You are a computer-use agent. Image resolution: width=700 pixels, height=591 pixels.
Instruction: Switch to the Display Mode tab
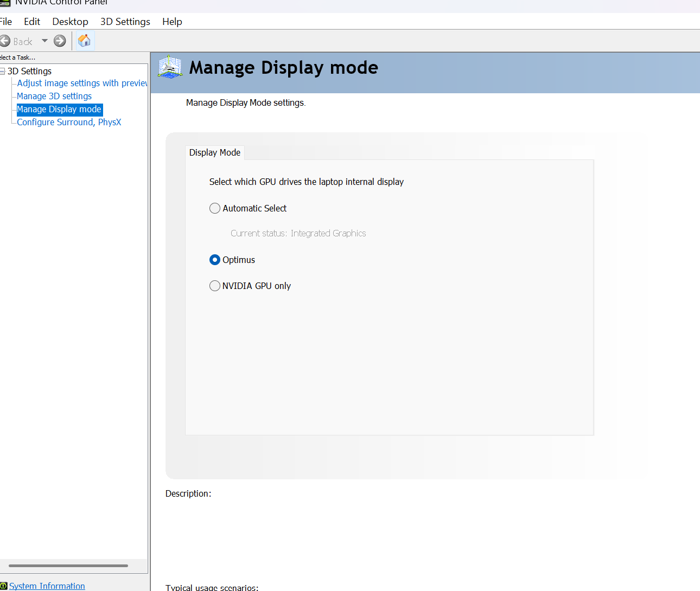(215, 153)
